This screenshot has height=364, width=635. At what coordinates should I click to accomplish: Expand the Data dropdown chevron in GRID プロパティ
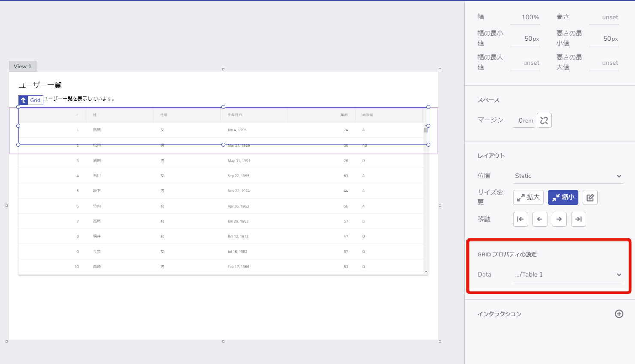[619, 275]
